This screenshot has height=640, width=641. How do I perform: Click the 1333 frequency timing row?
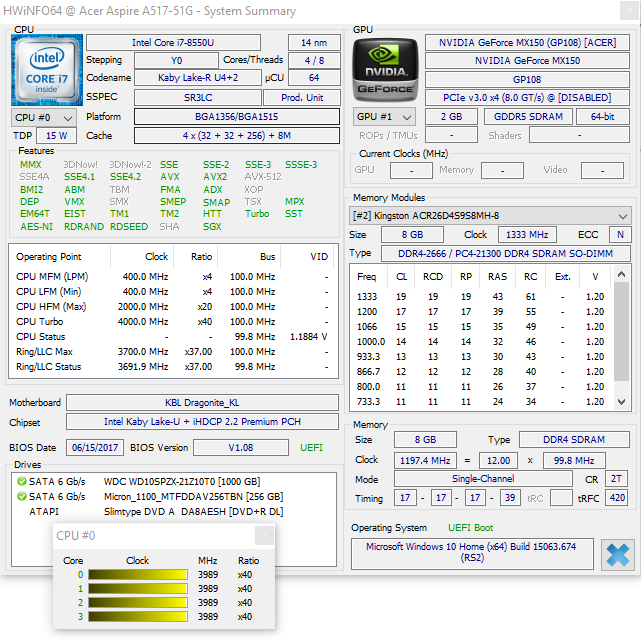(482, 297)
